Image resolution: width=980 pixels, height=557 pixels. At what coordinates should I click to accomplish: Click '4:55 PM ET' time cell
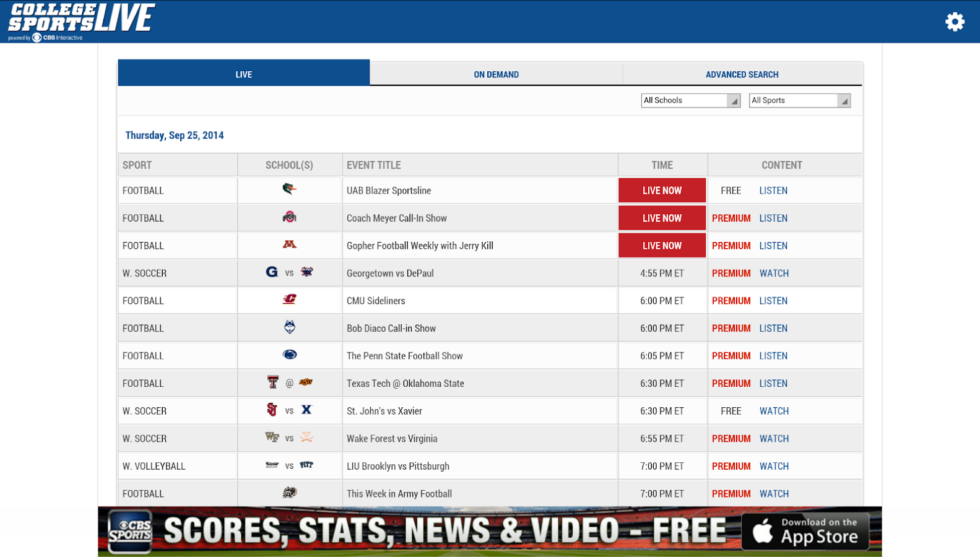click(x=662, y=273)
